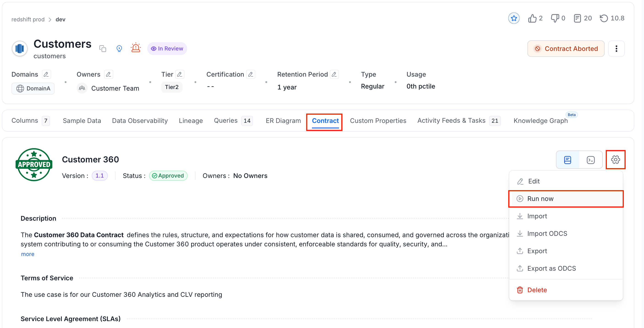
Task: Click the redshift prod breadcrumb
Action: coord(28,19)
